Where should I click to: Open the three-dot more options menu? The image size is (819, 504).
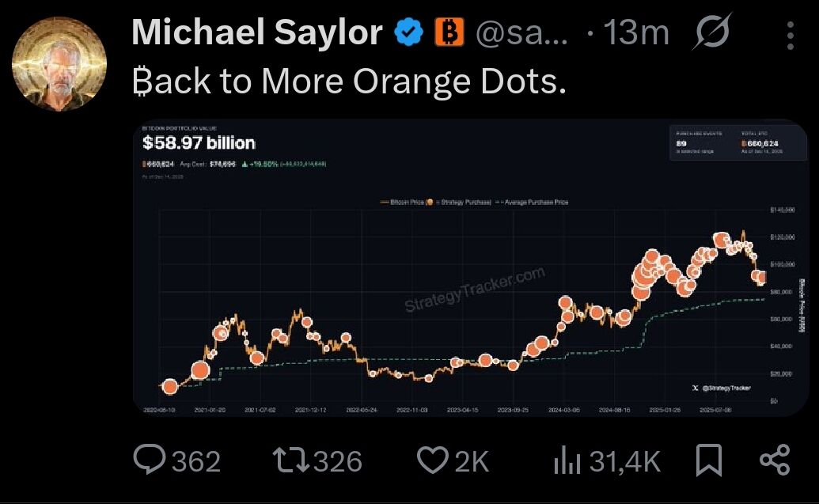pos(791,35)
